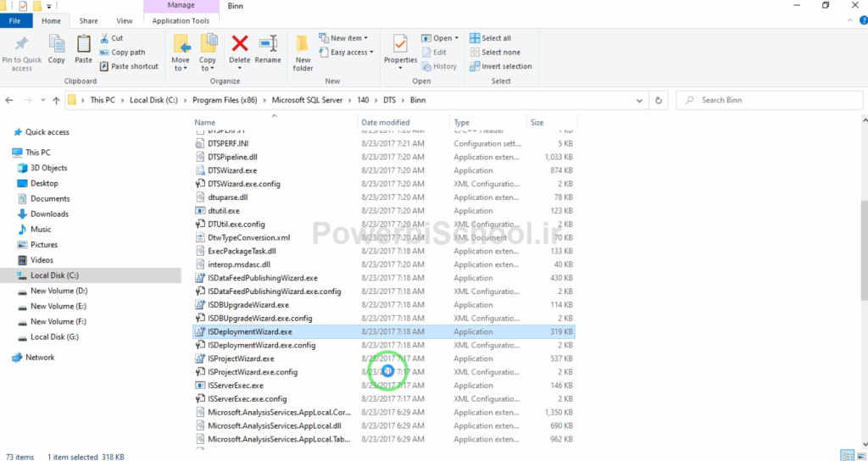This screenshot has height=461, width=868.
Task: Sort files by Date modified column
Action: coord(385,123)
